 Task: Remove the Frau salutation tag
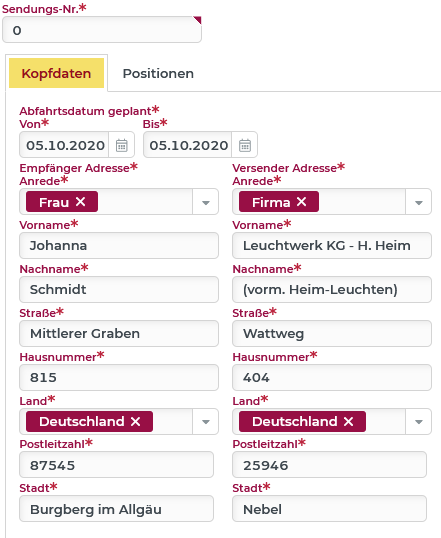tap(81, 202)
